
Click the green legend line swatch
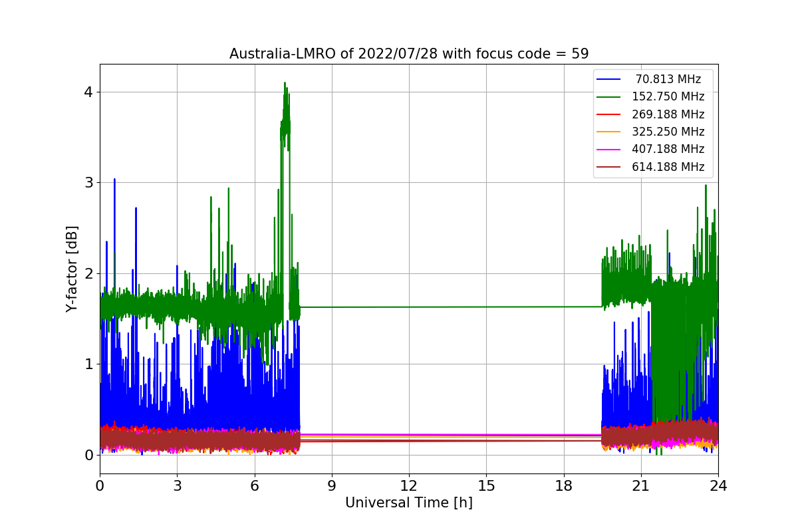coord(608,97)
